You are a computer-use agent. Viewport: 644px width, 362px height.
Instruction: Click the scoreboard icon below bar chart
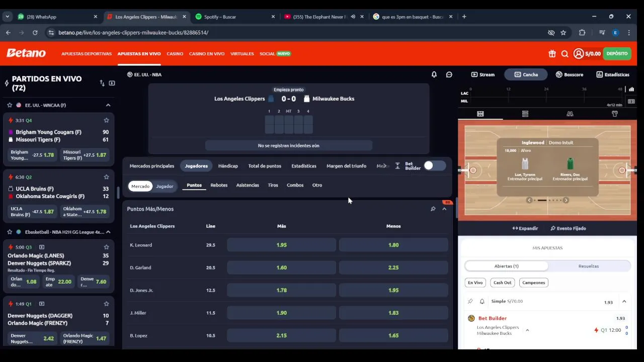[631, 101]
